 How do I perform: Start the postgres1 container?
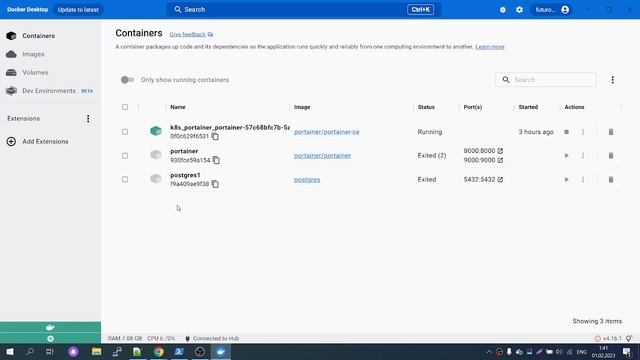pyautogui.click(x=567, y=180)
